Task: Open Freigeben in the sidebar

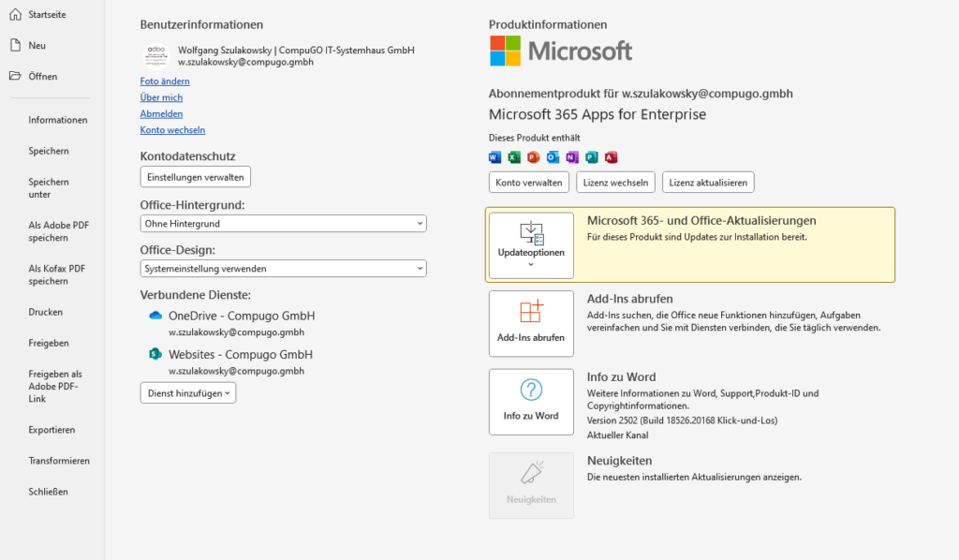Action: pos(49,343)
